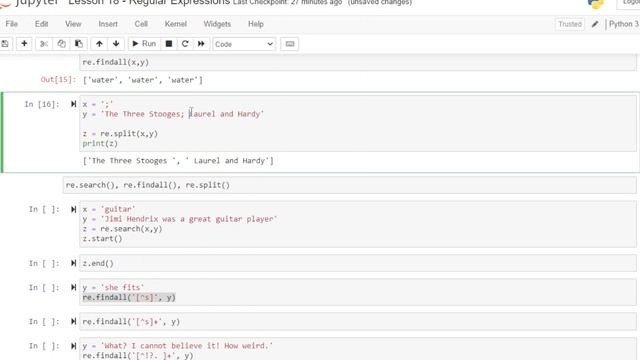Viewport: 640px width, 360px height.
Task: Click the top cell line re.findall(x,y)
Action: point(116,62)
